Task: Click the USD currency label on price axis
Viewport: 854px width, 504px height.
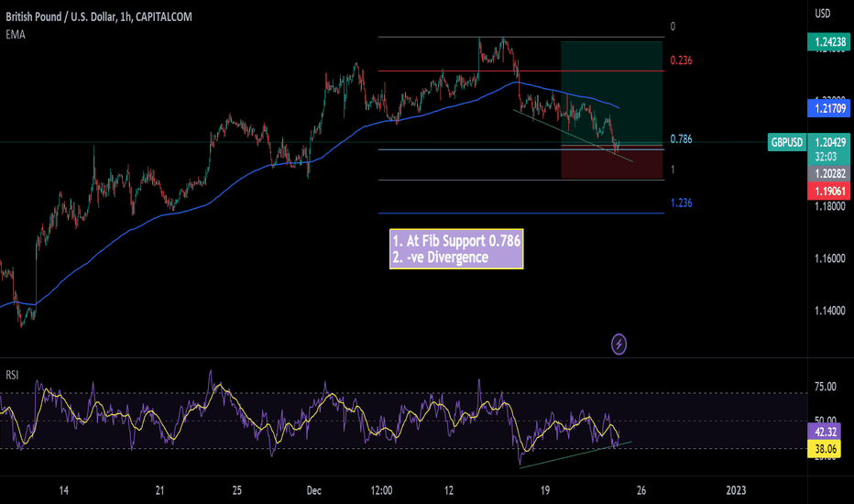Action: pyautogui.click(x=822, y=14)
